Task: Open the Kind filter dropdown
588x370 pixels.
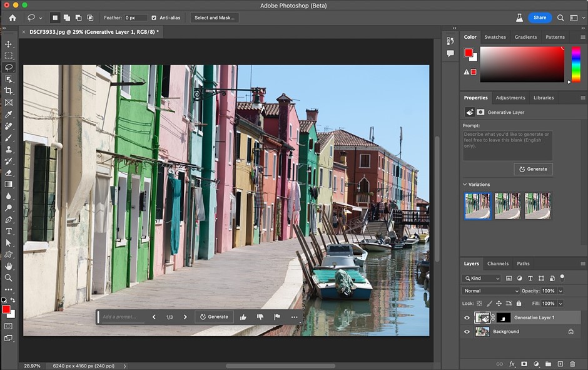Action: click(482, 278)
